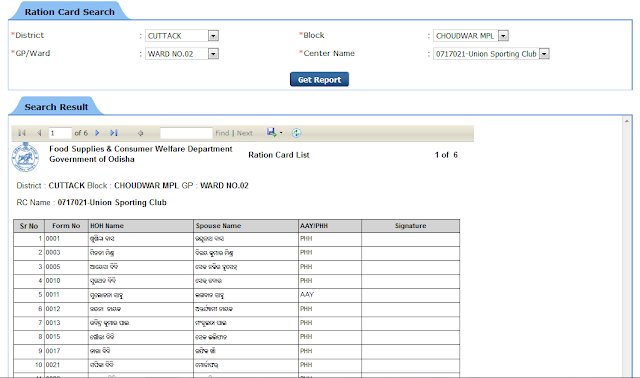
Task: Select form number 0001 cell
Action: click(66, 239)
